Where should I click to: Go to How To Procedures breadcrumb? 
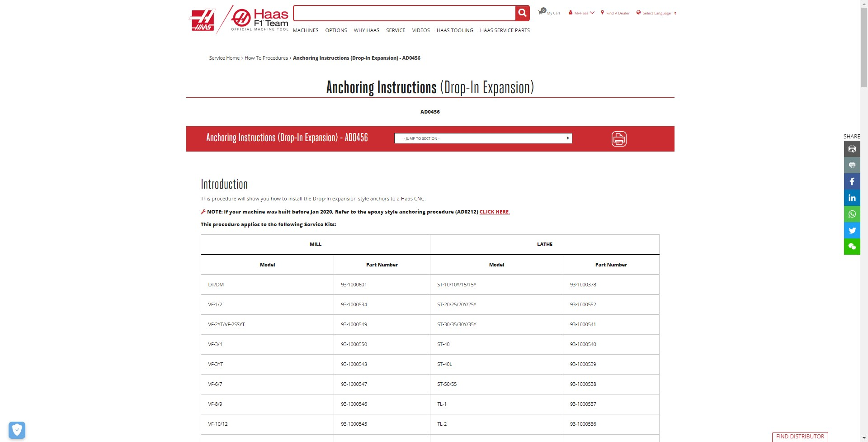266,58
